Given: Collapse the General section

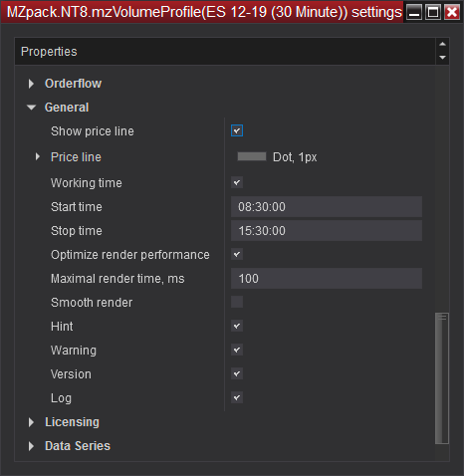Looking at the screenshot, I should tap(32, 108).
